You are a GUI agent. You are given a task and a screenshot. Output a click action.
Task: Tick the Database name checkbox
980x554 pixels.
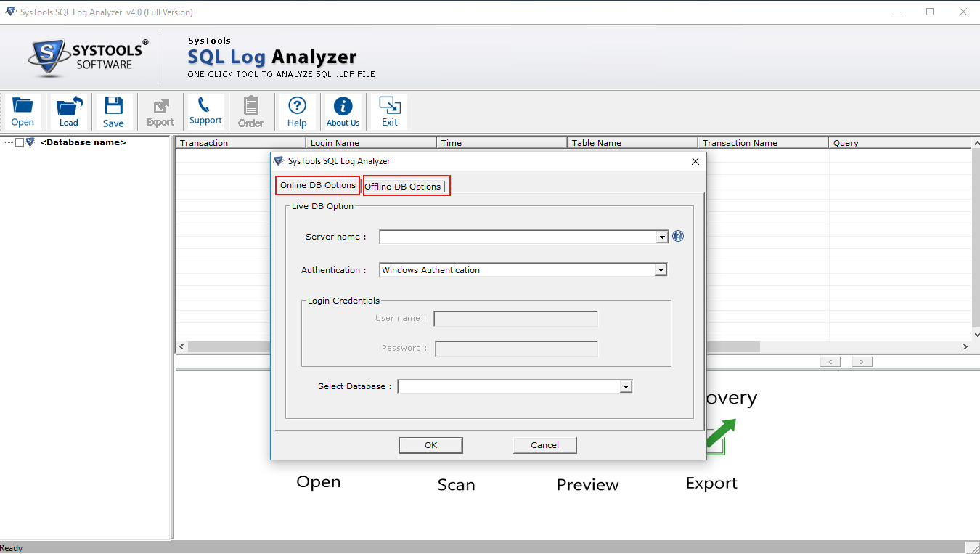(20, 143)
